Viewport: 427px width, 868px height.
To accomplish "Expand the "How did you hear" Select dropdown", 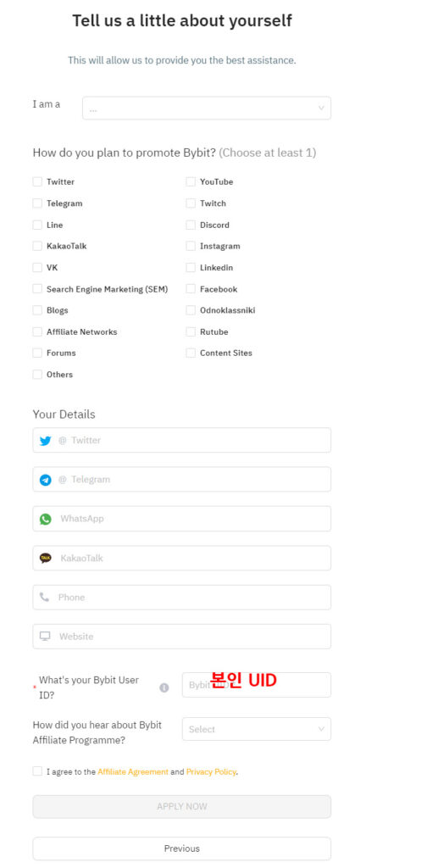I will click(x=257, y=729).
